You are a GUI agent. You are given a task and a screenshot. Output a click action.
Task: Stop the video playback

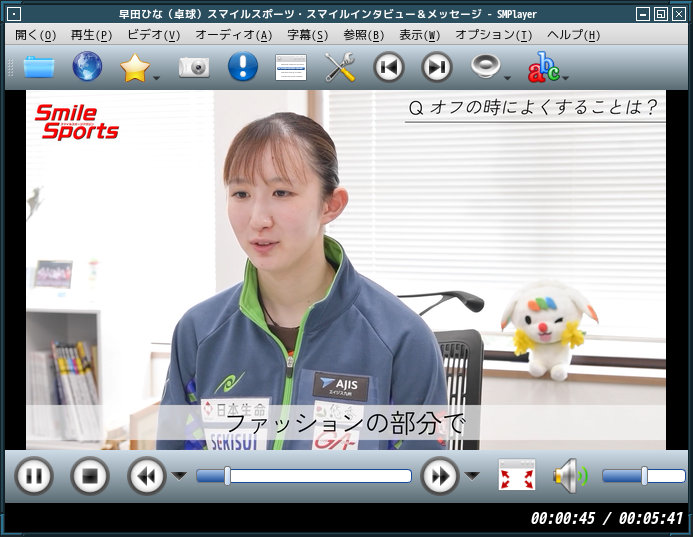90,476
